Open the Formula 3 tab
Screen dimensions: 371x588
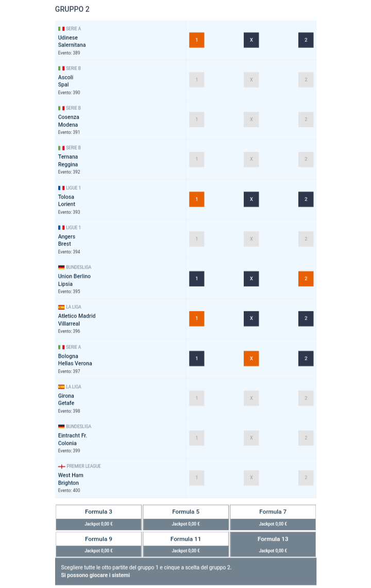[98, 512]
